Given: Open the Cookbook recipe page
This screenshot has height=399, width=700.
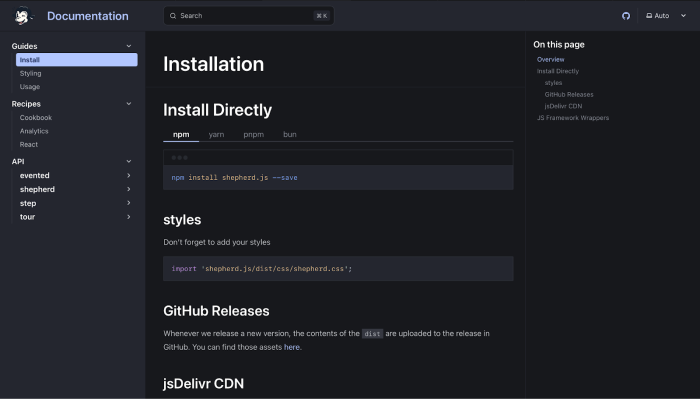Looking at the screenshot, I should 36,117.
